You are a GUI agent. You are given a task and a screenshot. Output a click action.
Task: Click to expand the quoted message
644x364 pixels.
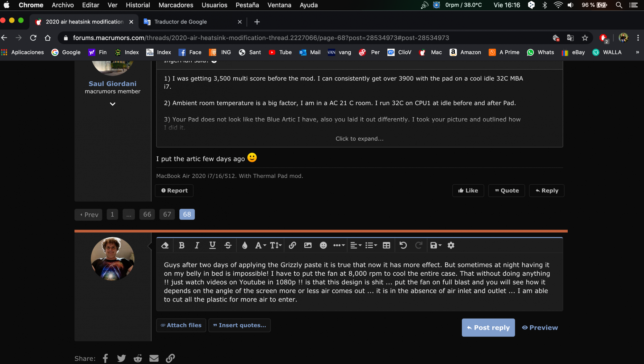359,139
